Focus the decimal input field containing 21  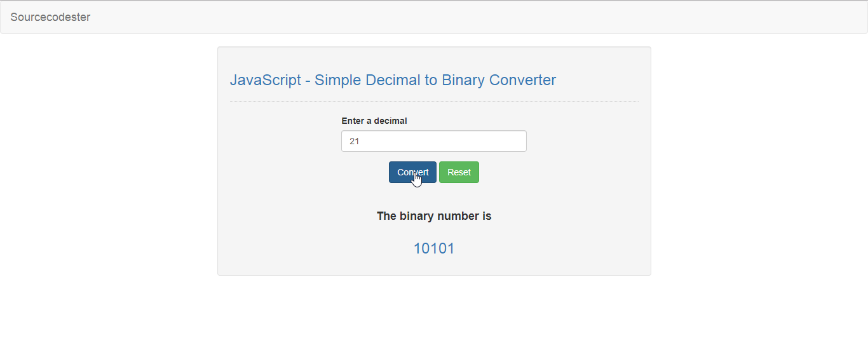(434, 141)
